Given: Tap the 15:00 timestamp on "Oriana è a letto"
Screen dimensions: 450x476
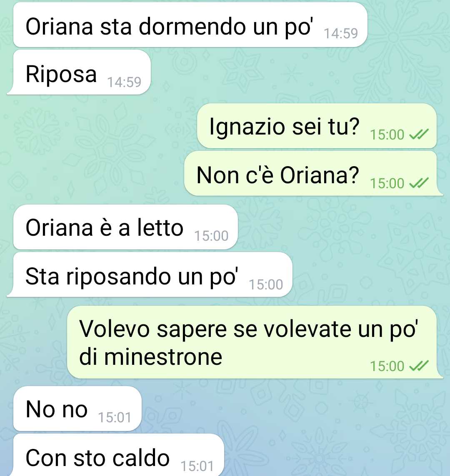Looking at the screenshot, I should click(x=211, y=236).
